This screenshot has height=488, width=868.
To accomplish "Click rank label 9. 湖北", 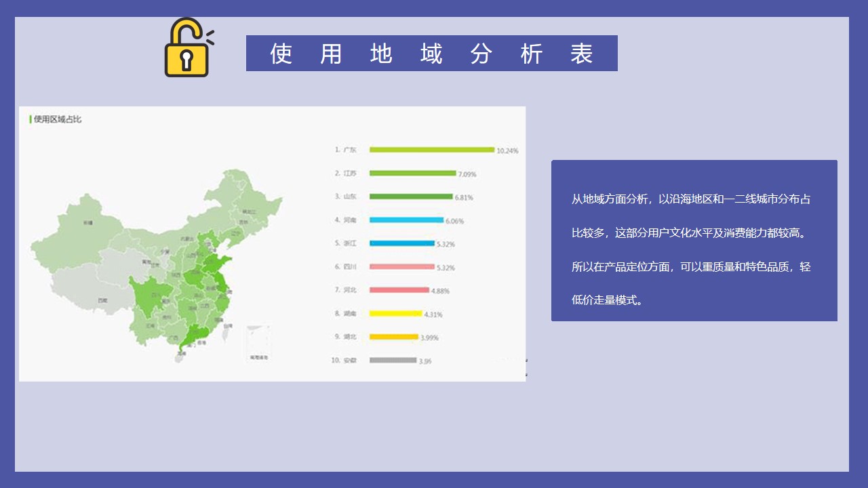I will (x=345, y=337).
